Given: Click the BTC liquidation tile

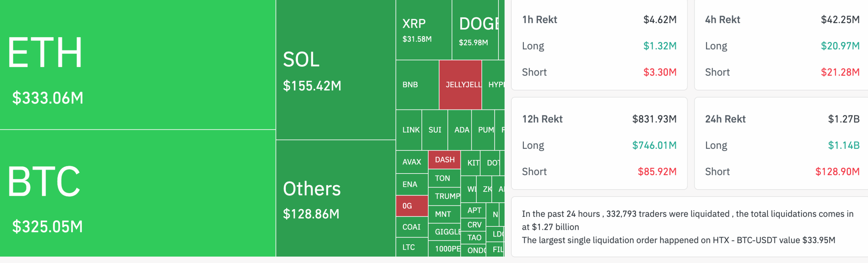Looking at the screenshot, I should (x=137, y=193).
